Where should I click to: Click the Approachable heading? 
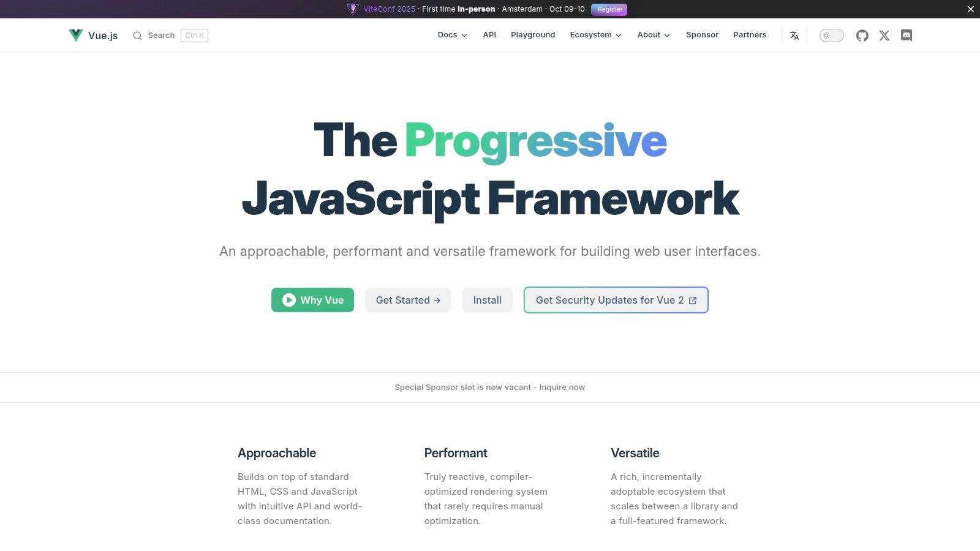[x=277, y=453]
